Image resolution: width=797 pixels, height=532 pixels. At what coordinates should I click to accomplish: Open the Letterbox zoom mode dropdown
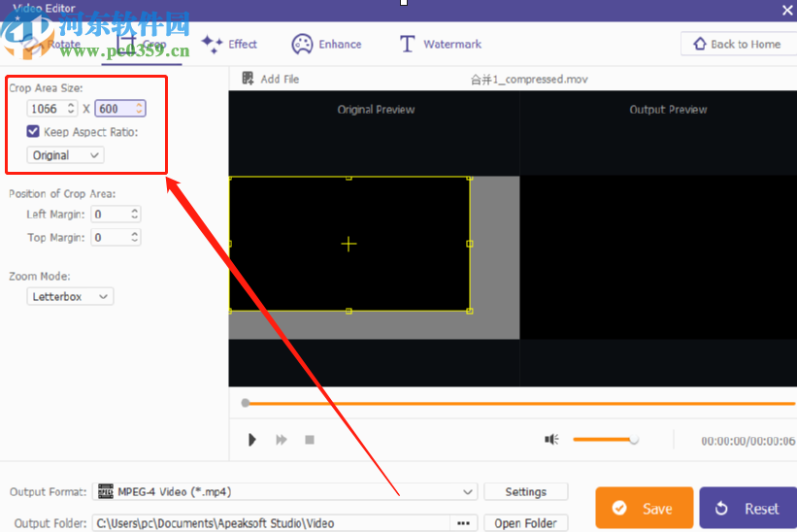coord(70,296)
